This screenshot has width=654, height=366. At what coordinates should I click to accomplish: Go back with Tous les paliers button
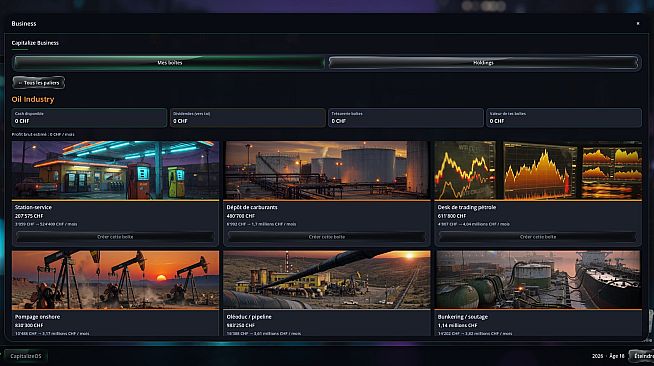point(39,83)
